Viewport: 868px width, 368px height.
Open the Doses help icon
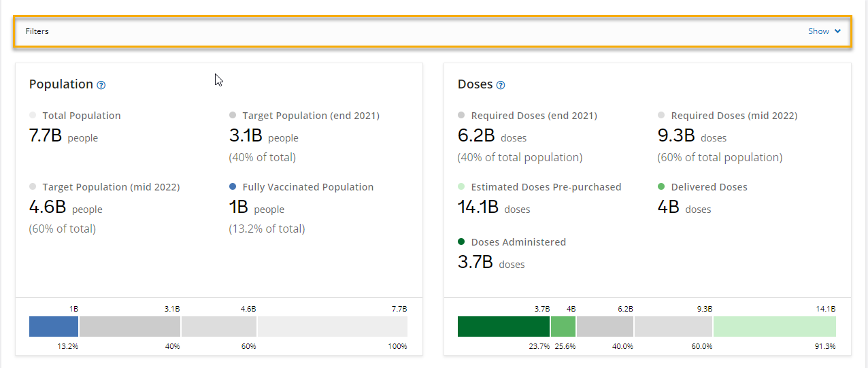click(501, 85)
